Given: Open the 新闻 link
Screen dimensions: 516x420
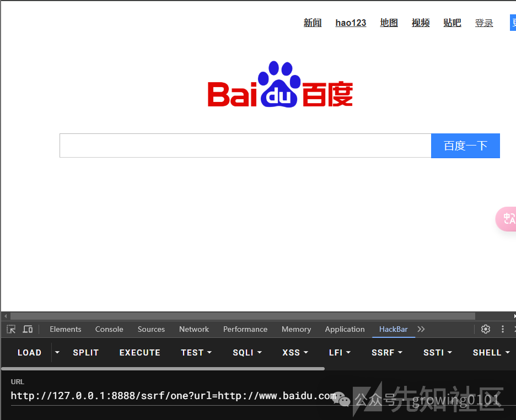Looking at the screenshot, I should [312, 23].
